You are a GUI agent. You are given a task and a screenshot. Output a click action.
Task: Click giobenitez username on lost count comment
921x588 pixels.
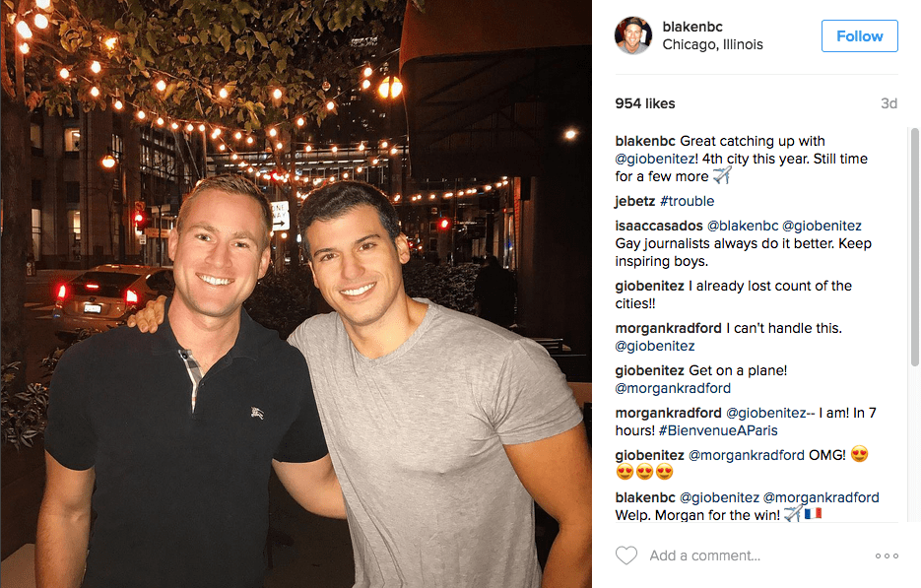(649, 286)
